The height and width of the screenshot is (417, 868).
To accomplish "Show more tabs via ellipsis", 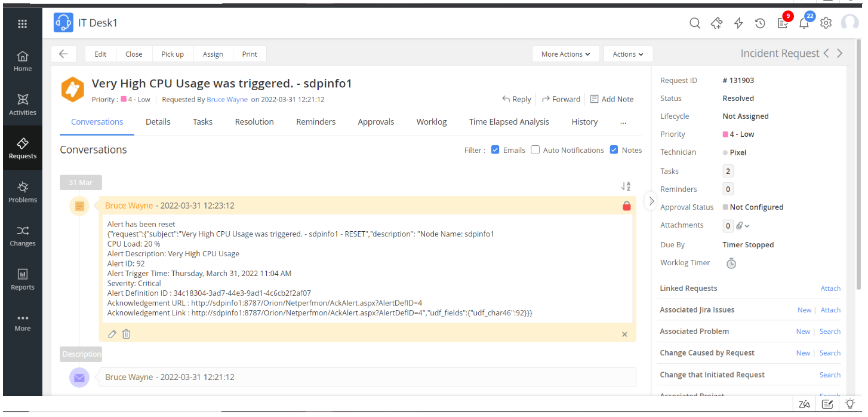I will (623, 122).
